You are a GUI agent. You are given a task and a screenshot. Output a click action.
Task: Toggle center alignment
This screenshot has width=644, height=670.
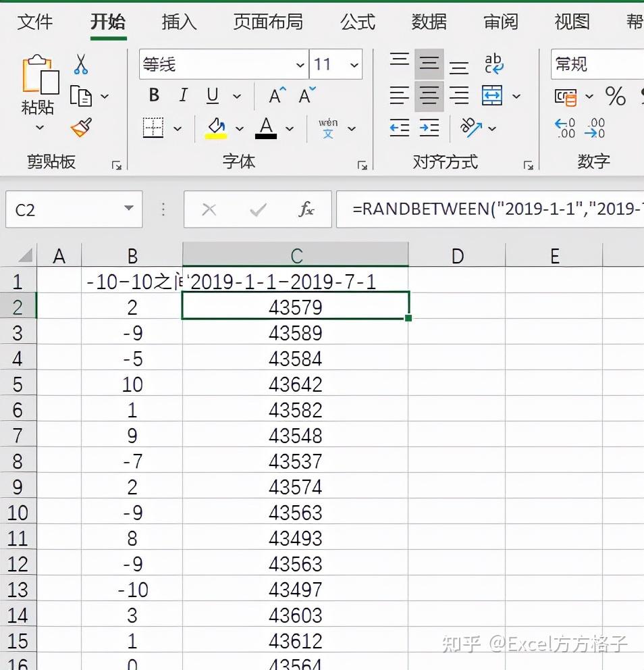(x=429, y=95)
